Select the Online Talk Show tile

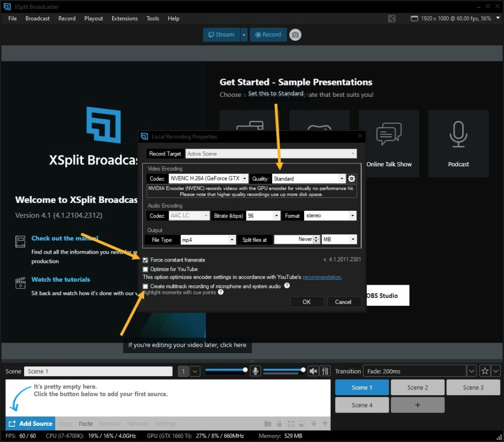[x=389, y=144]
